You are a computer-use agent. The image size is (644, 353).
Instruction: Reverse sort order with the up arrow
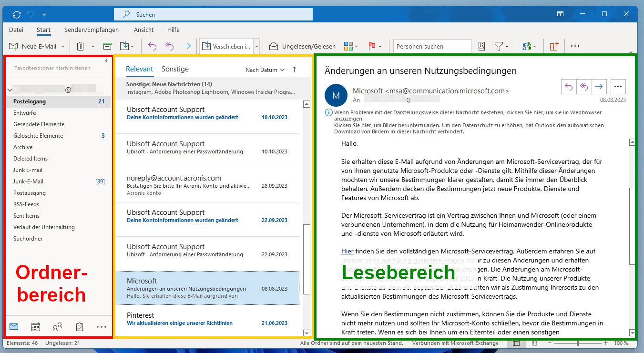(x=294, y=70)
